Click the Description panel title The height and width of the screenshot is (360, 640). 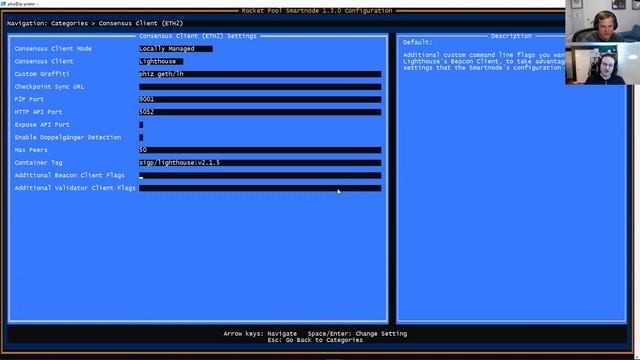tap(511, 36)
